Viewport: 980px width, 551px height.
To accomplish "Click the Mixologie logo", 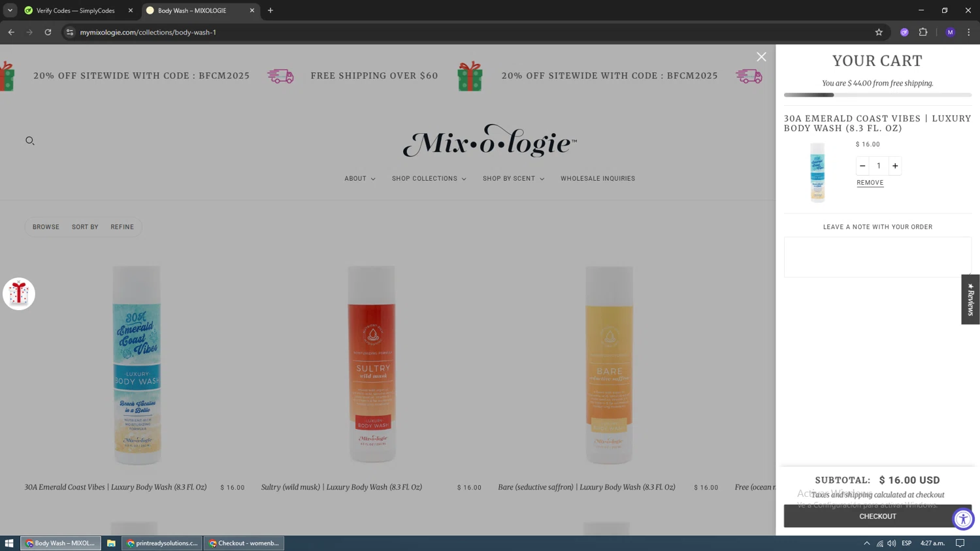I will pos(490,140).
